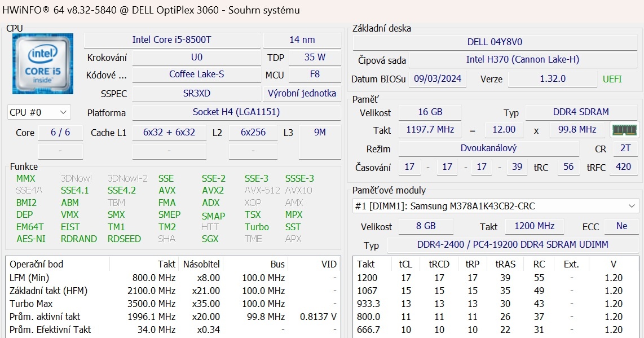This screenshot has height=338, width=644.
Task: Click the Intel Core i5 logo
Action: (x=43, y=64)
